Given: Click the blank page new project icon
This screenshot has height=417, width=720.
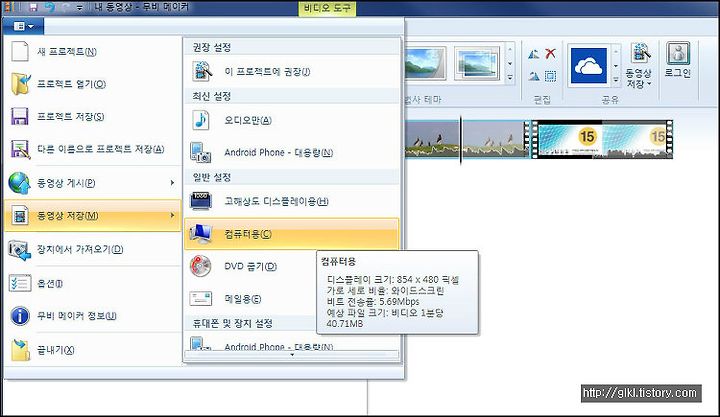Looking at the screenshot, I should pos(20,51).
